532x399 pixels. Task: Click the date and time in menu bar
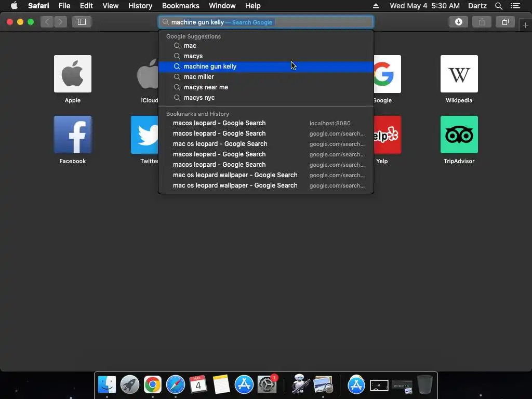click(425, 6)
